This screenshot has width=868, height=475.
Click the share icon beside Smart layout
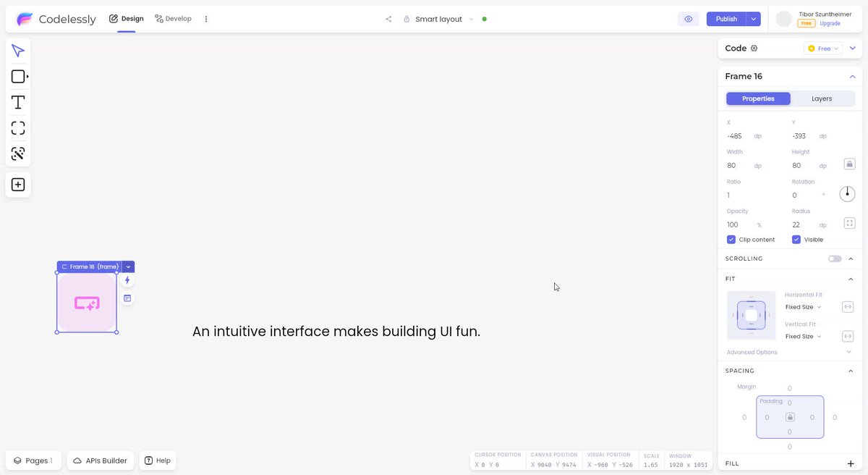tap(388, 19)
